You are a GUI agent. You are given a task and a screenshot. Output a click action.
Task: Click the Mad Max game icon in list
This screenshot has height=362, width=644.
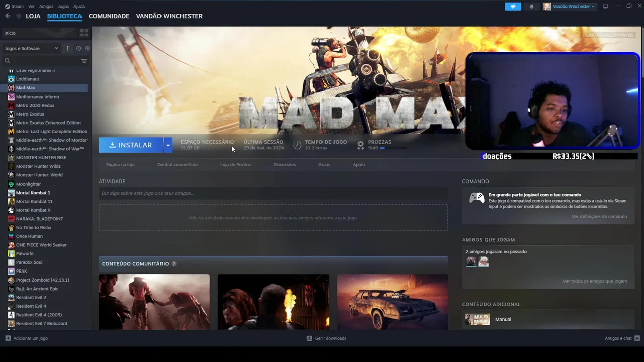[x=11, y=88]
